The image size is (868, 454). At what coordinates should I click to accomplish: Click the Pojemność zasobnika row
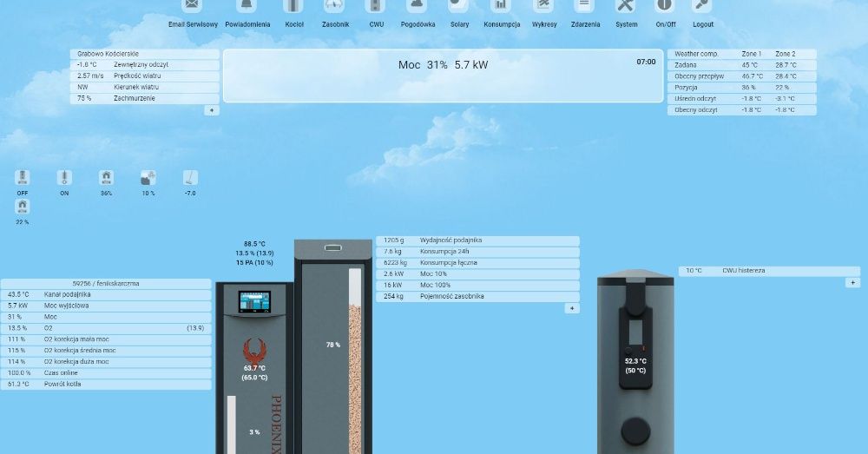click(477, 296)
